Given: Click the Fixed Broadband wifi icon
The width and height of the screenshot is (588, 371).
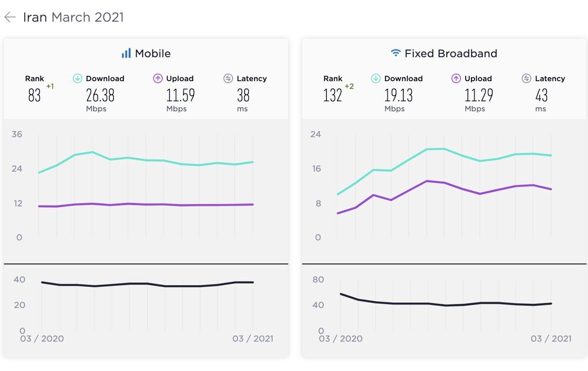Looking at the screenshot, I should [395, 53].
